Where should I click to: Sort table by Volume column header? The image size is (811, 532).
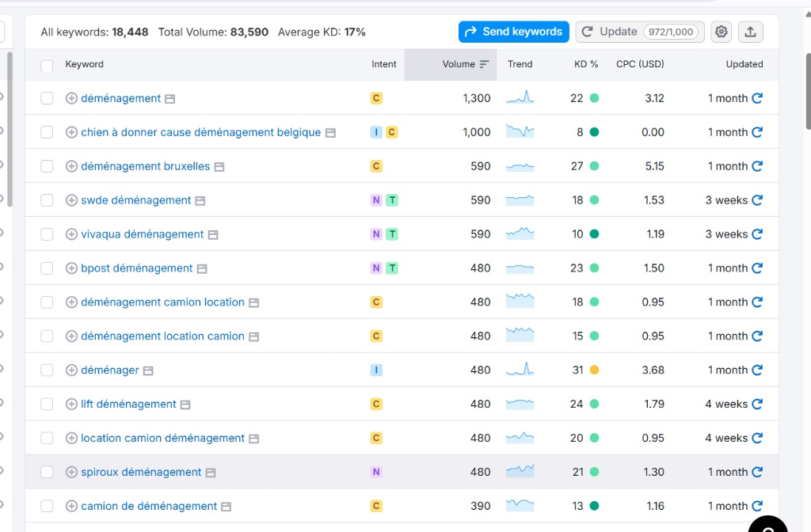pos(459,64)
